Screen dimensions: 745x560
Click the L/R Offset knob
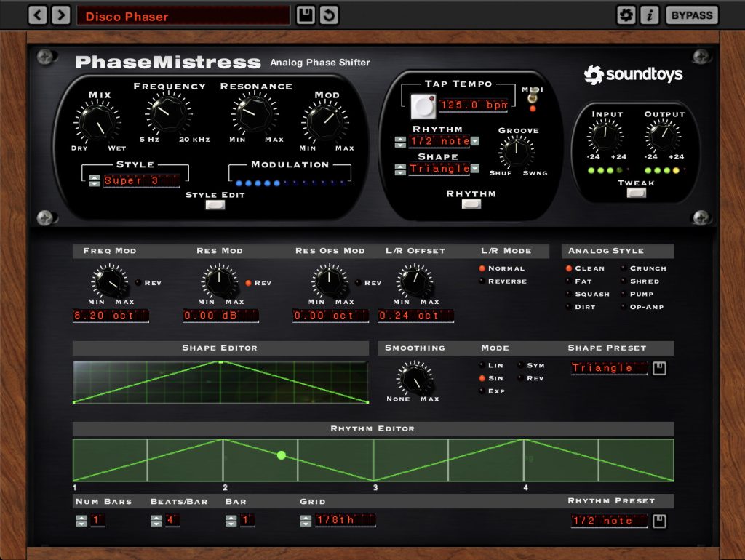[x=415, y=281]
